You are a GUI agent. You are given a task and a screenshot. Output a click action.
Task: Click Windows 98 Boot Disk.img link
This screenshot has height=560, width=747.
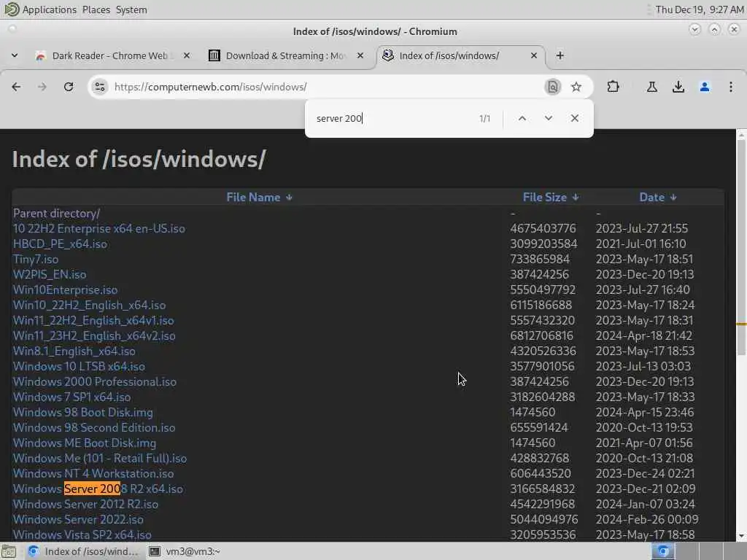(83, 413)
